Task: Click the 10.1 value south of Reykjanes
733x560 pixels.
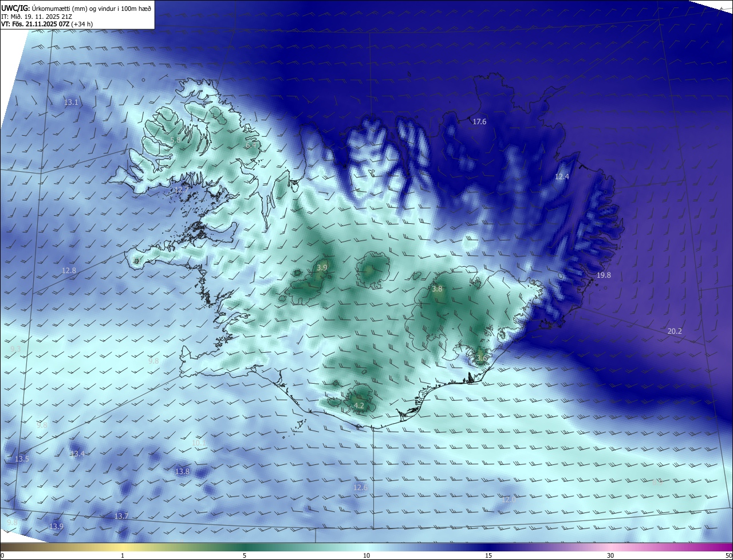Action: coord(199,443)
